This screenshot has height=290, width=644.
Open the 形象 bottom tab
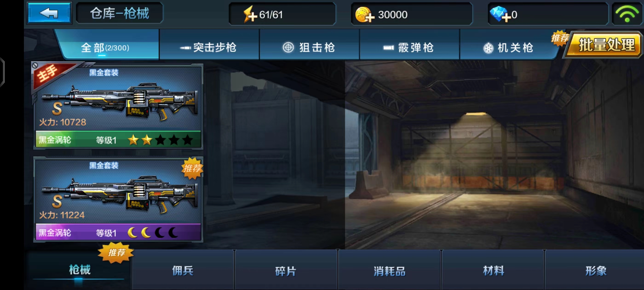(596, 270)
